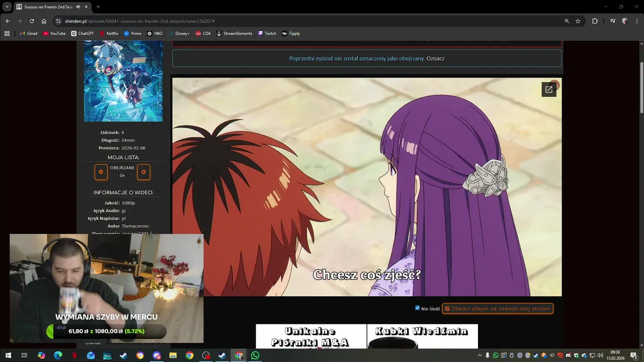Go forward in browser history
The height and width of the screenshot is (362, 644).
click(20, 21)
